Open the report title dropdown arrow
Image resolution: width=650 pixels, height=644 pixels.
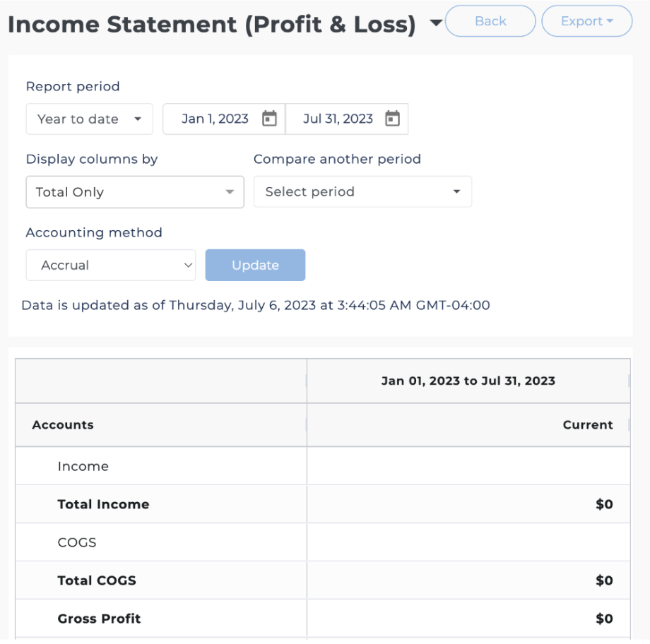(x=436, y=25)
